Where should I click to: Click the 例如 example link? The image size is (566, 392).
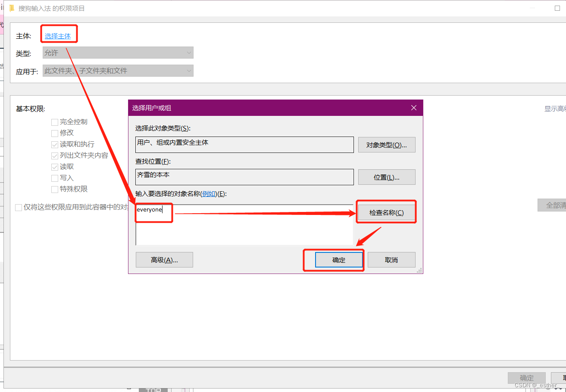pos(209,194)
